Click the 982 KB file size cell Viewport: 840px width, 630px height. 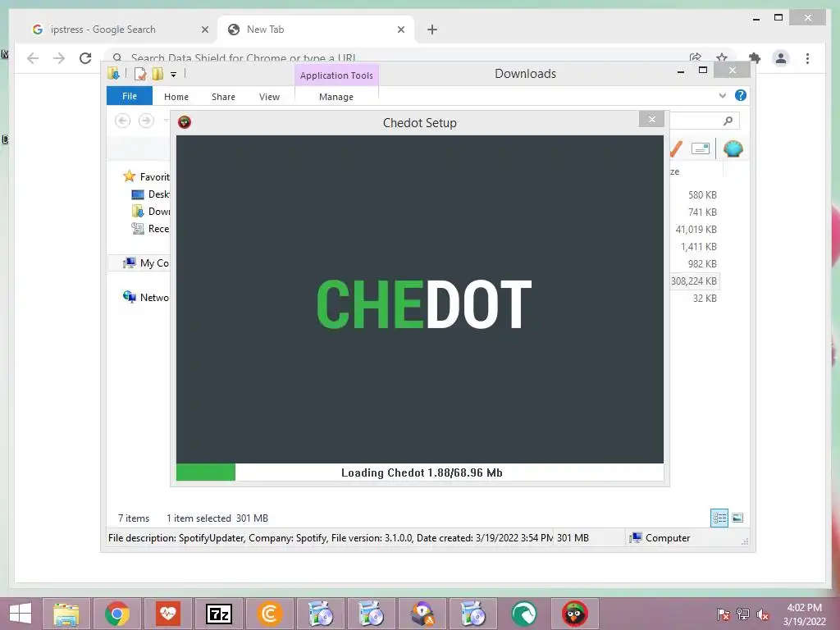click(702, 263)
